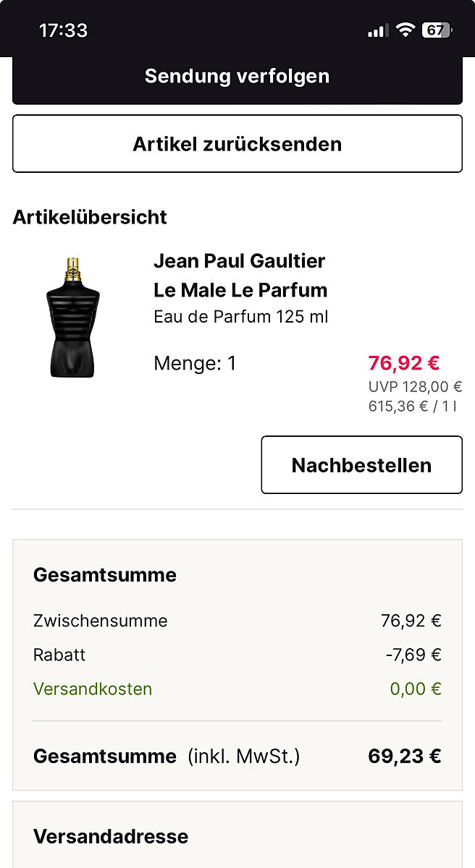Viewport: 475px width, 868px height.
Task: Tap the Artikelübersicht heading
Action: pos(90,217)
